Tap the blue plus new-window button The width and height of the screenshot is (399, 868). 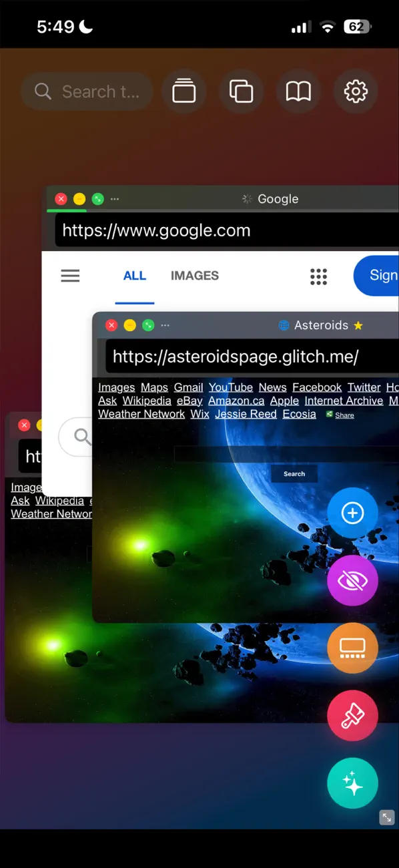point(352,513)
